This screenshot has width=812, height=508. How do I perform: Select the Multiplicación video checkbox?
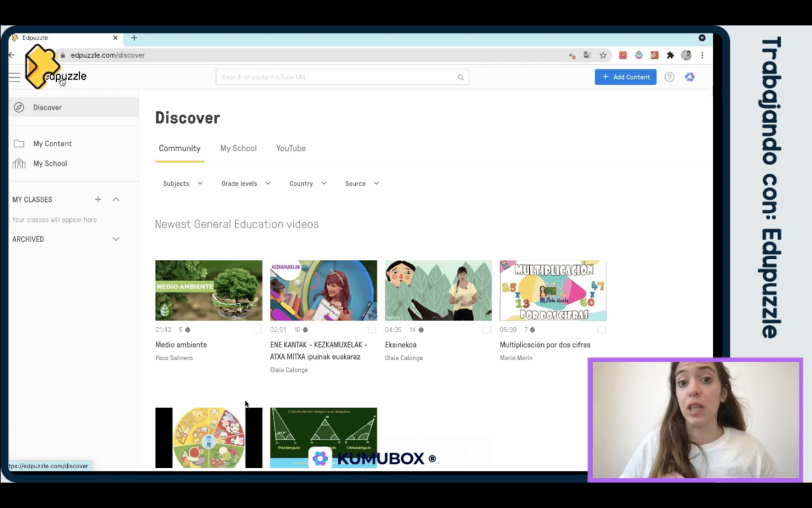tap(602, 330)
